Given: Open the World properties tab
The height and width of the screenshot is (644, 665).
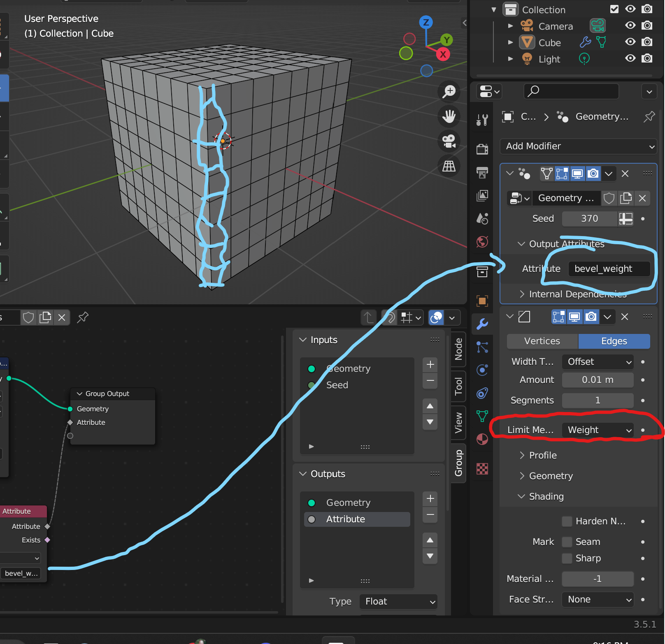Looking at the screenshot, I should click(482, 242).
